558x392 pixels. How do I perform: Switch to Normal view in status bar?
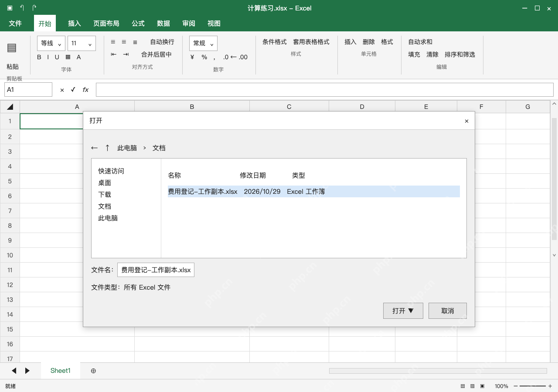(463, 386)
